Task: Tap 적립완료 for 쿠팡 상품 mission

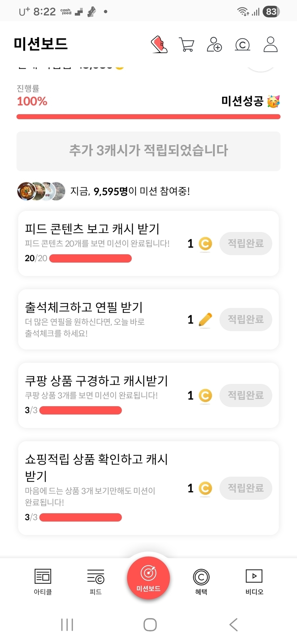Action: (x=246, y=395)
